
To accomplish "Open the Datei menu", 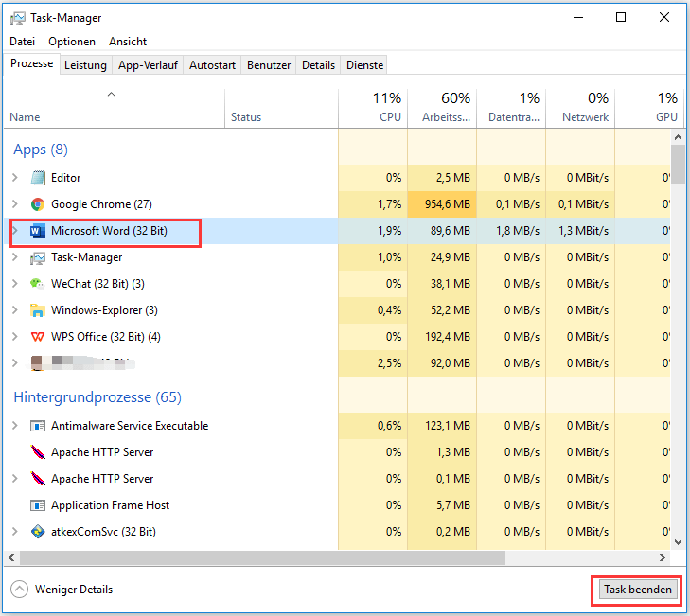I will point(22,42).
